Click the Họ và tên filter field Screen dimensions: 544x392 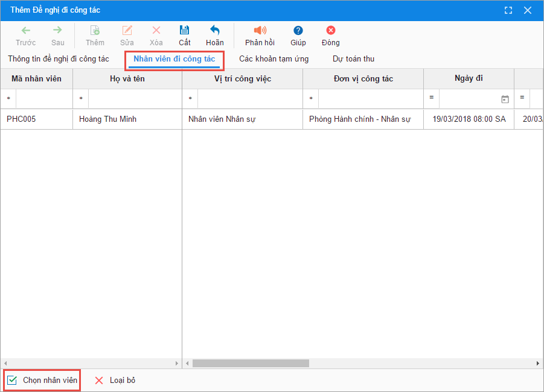coord(135,99)
